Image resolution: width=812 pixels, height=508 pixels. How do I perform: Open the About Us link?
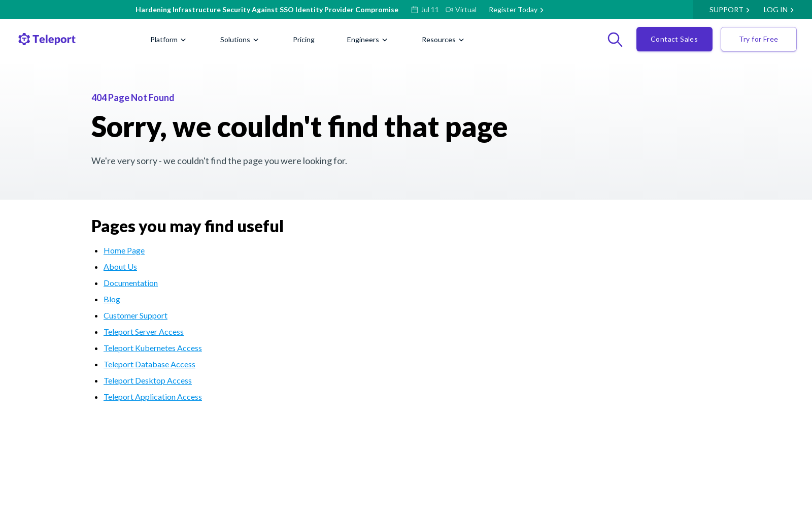[120, 267]
